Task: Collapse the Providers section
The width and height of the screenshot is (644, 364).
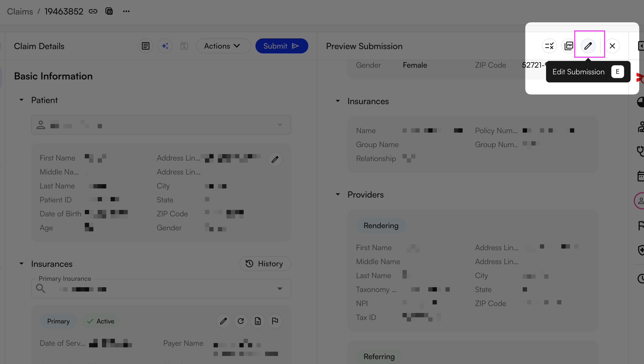Action: (338, 195)
